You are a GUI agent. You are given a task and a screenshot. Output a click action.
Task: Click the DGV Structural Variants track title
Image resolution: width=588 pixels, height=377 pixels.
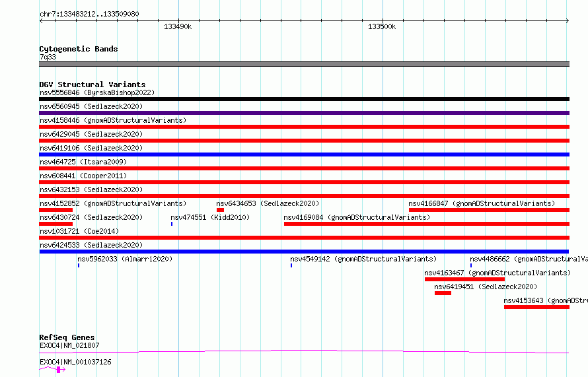tap(92, 85)
